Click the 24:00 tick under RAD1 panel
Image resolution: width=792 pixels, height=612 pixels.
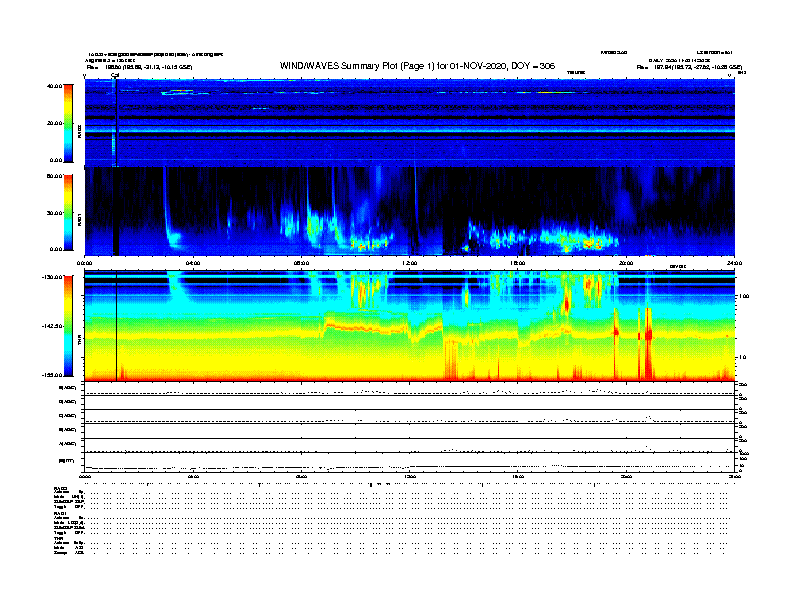pos(734,263)
